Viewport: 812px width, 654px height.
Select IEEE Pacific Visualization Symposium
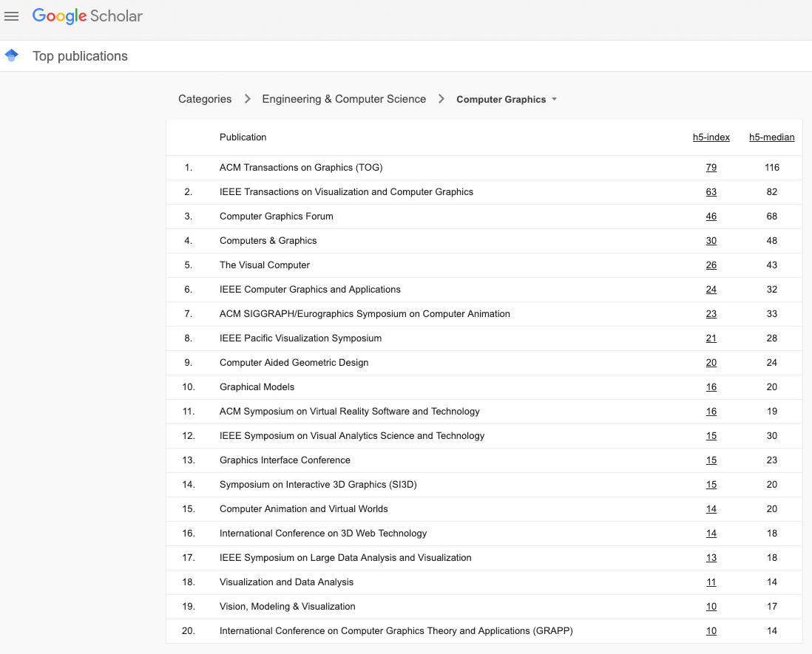click(300, 338)
